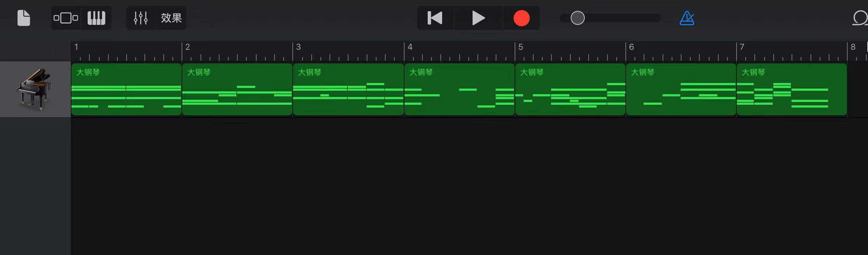Select the 大钢琴 region at bar 2
Image resolution: width=868 pixels, height=255 pixels.
237,89
